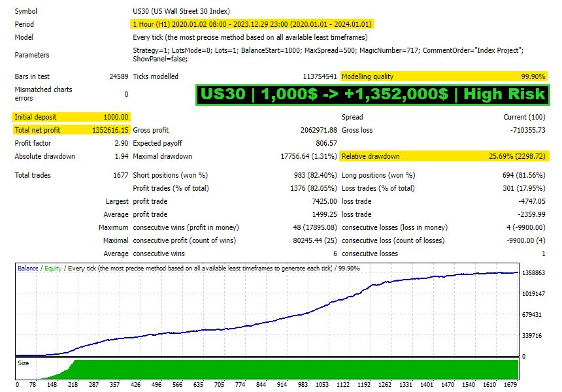The height and width of the screenshot is (392, 562).
Task: Click the Long positions value 694 (81.56%)
Action: 523,175
